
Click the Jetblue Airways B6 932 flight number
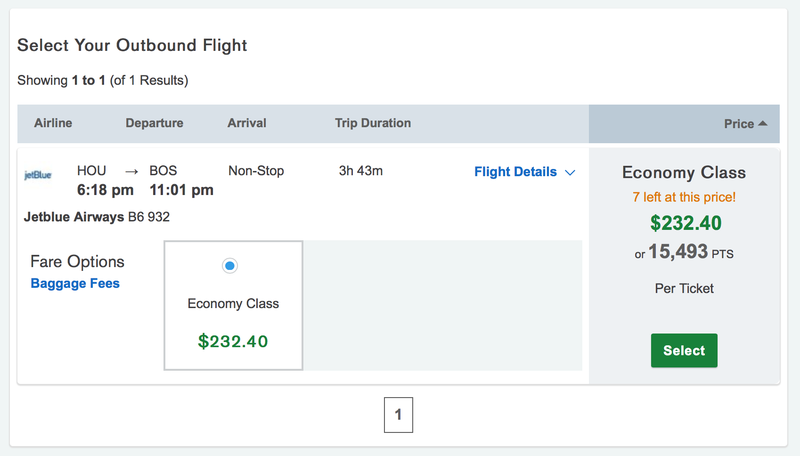click(x=97, y=217)
